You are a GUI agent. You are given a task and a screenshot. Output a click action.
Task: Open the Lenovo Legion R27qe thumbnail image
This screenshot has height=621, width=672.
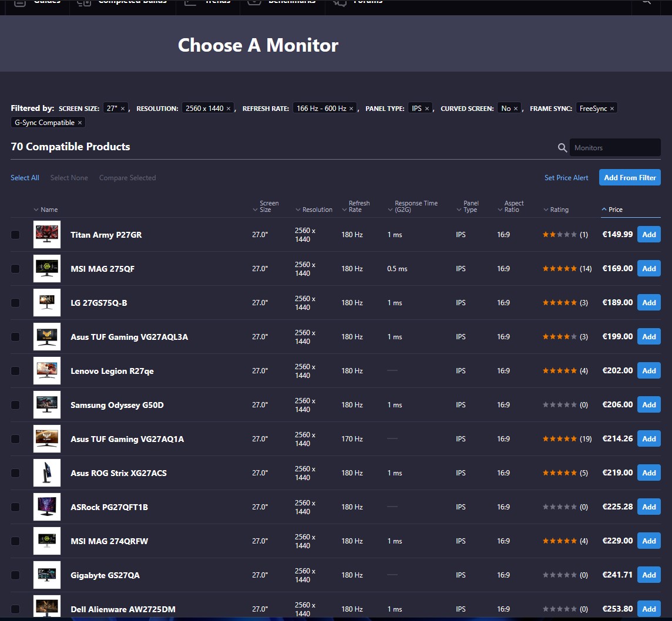[47, 371]
